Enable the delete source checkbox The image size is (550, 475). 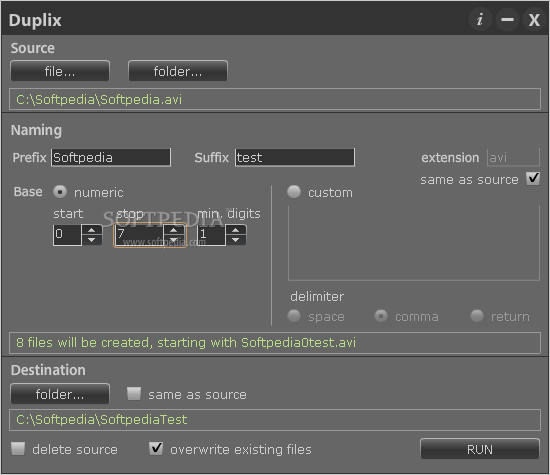(18, 448)
